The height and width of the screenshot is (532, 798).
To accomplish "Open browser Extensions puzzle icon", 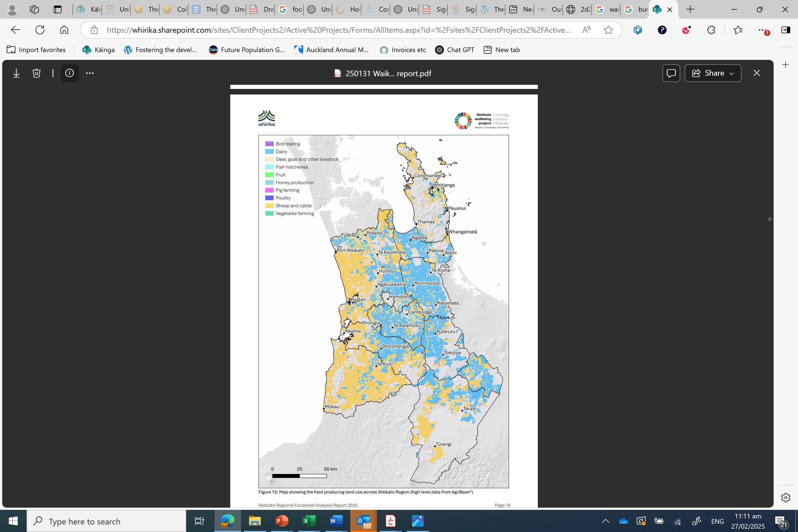I will 711,30.
